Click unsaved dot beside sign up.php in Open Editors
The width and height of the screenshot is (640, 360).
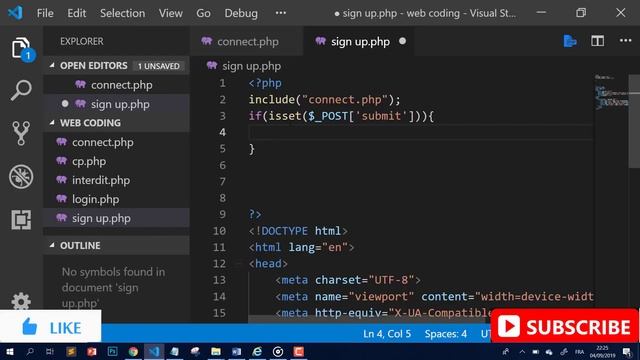click(65, 104)
